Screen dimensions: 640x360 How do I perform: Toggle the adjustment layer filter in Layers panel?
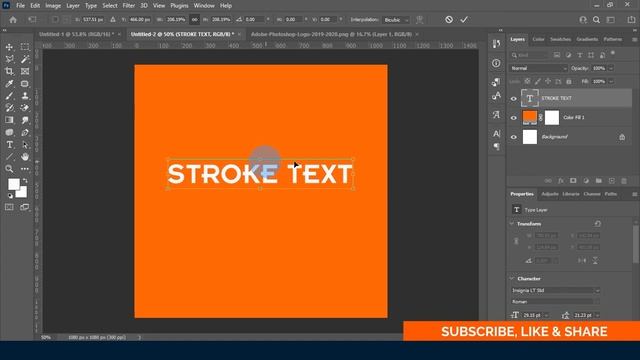568,55
